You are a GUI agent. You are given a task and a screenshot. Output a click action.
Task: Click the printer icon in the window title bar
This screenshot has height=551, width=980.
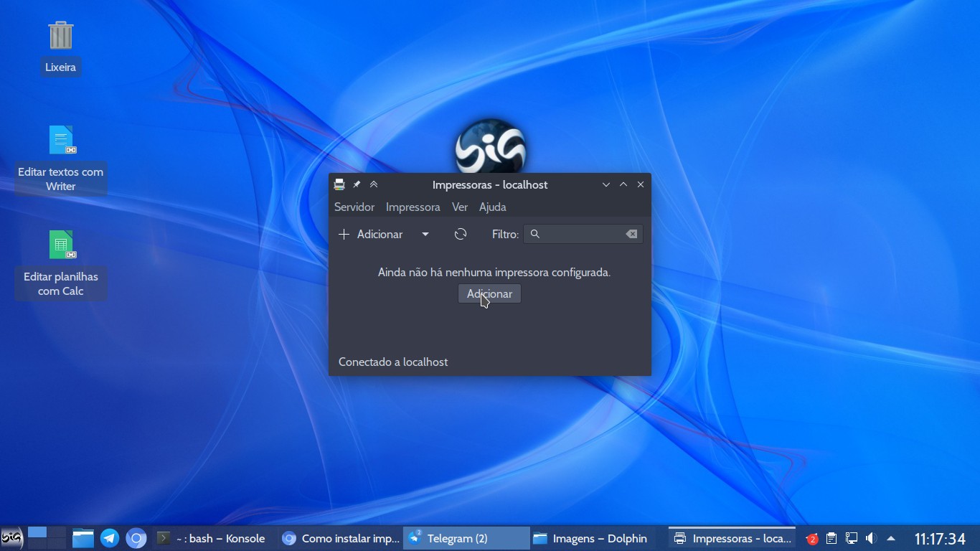pos(339,184)
